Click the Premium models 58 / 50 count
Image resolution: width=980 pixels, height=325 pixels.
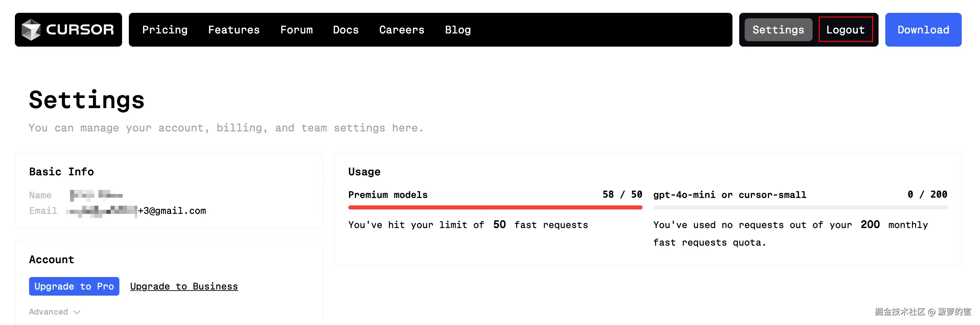(x=622, y=195)
